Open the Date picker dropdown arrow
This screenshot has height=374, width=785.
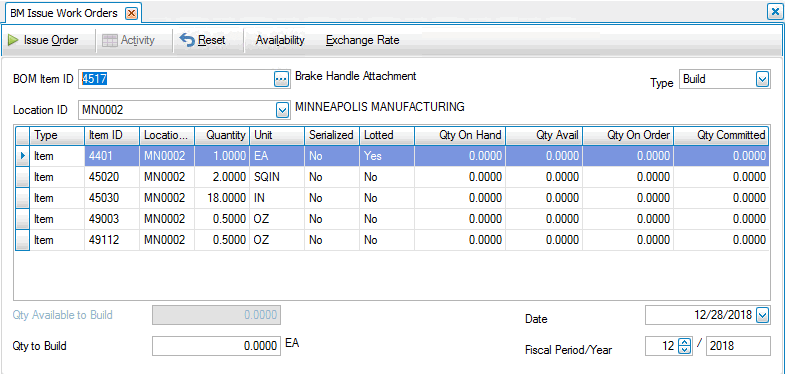tap(762, 315)
